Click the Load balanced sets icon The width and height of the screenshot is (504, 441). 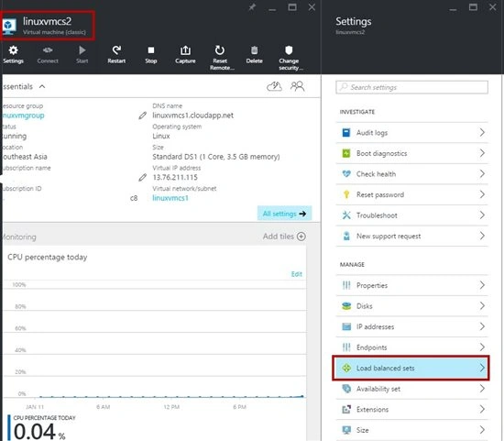(346, 368)
